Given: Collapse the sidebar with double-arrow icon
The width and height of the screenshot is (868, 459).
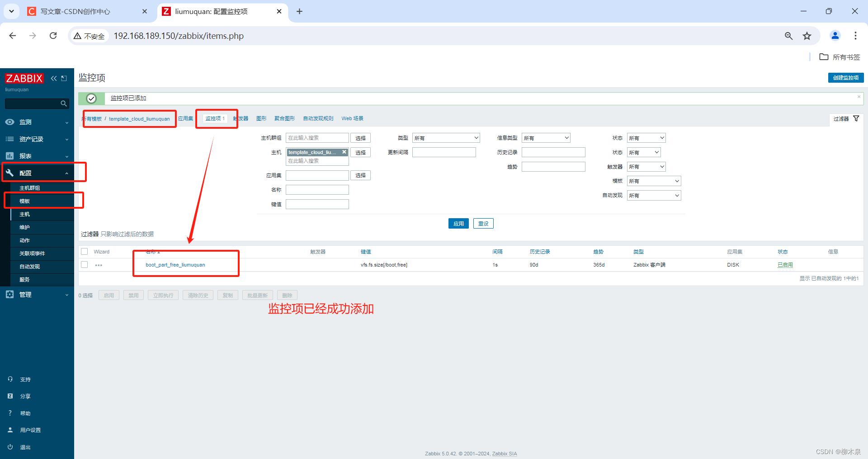Looking at the screenshot, I should (54, 78).
